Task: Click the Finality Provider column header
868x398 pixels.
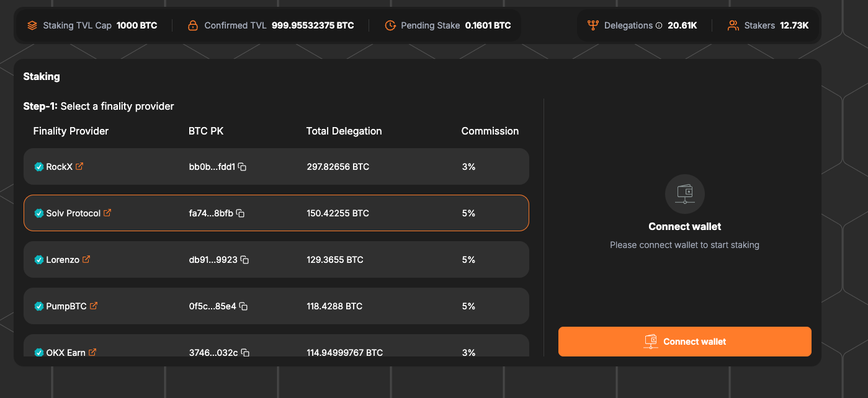Action: point(71,131)
